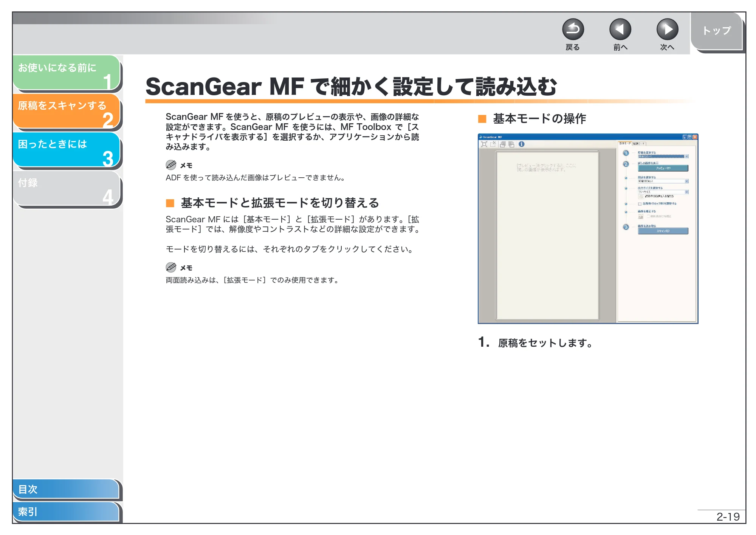Open the 用途を選択する dropdown
The image size is (756, 535).
point(663,181)
